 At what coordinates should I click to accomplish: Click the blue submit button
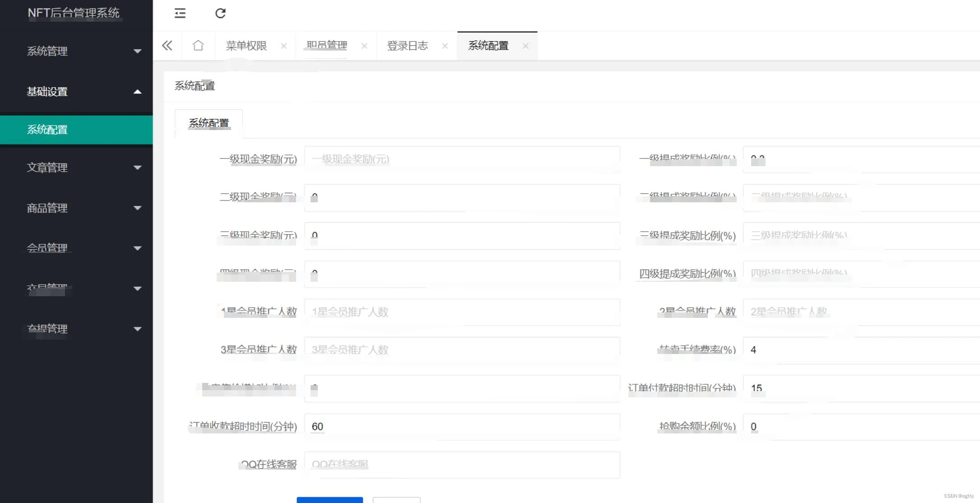click(x=330, y=499)
